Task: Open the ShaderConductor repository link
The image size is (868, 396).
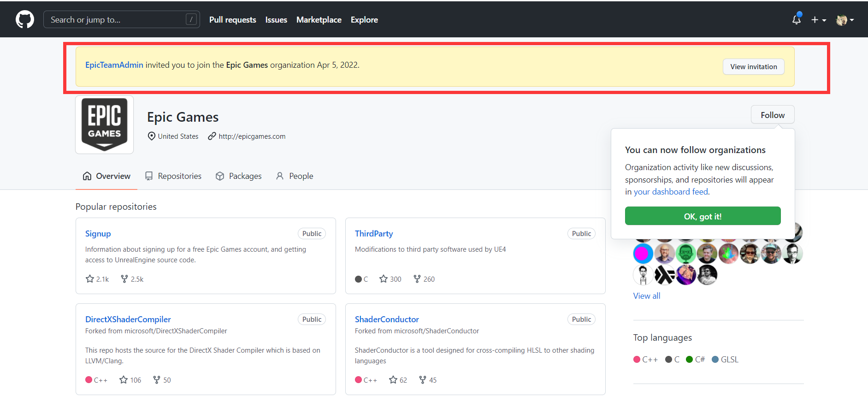Action: (x=387, y=319)
